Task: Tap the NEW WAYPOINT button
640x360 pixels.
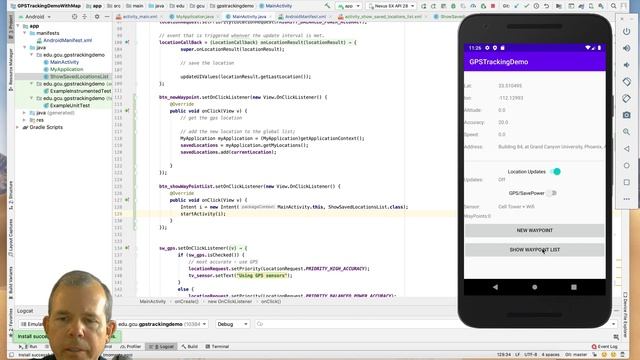Action: coord(534,231)
